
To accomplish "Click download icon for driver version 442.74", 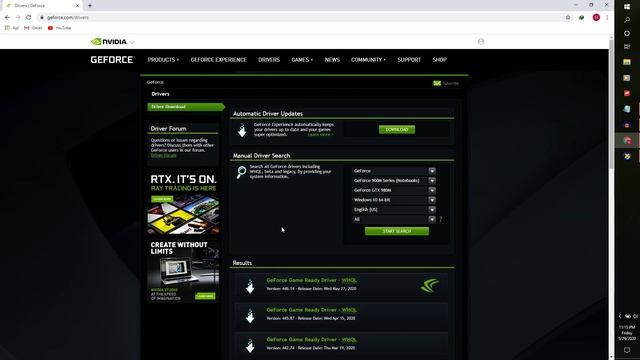I will [x=250, y=345].
